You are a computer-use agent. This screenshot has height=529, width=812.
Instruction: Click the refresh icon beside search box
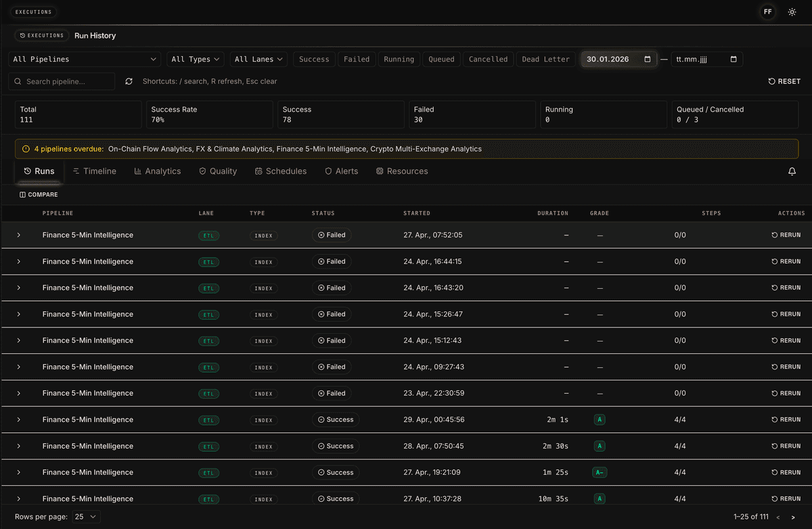[129, 81]
